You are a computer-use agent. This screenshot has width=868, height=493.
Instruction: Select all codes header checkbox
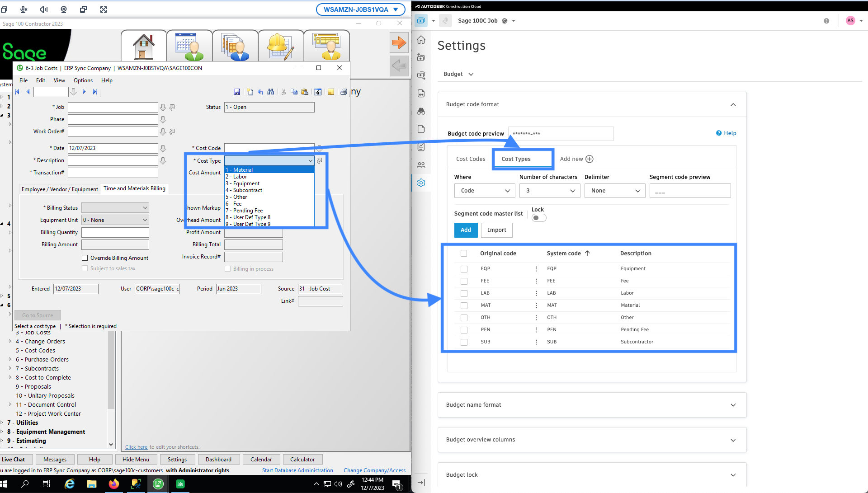(x=464, y=254)
